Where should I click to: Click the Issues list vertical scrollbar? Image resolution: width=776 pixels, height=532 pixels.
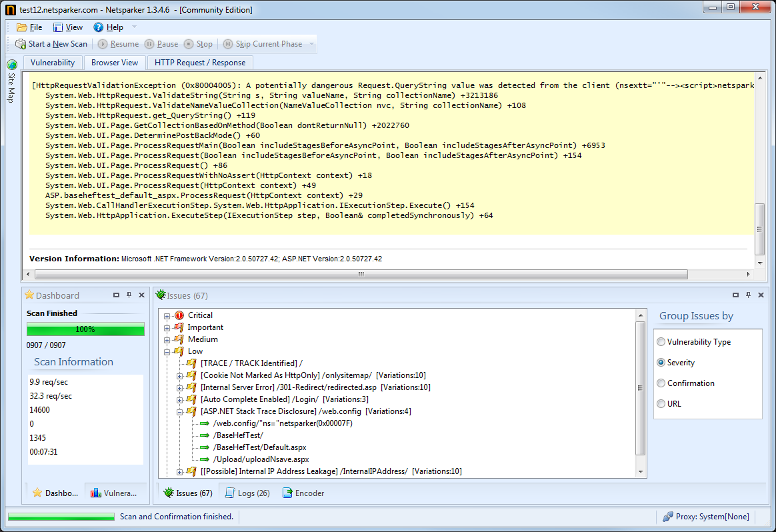[x=641, y=387]
